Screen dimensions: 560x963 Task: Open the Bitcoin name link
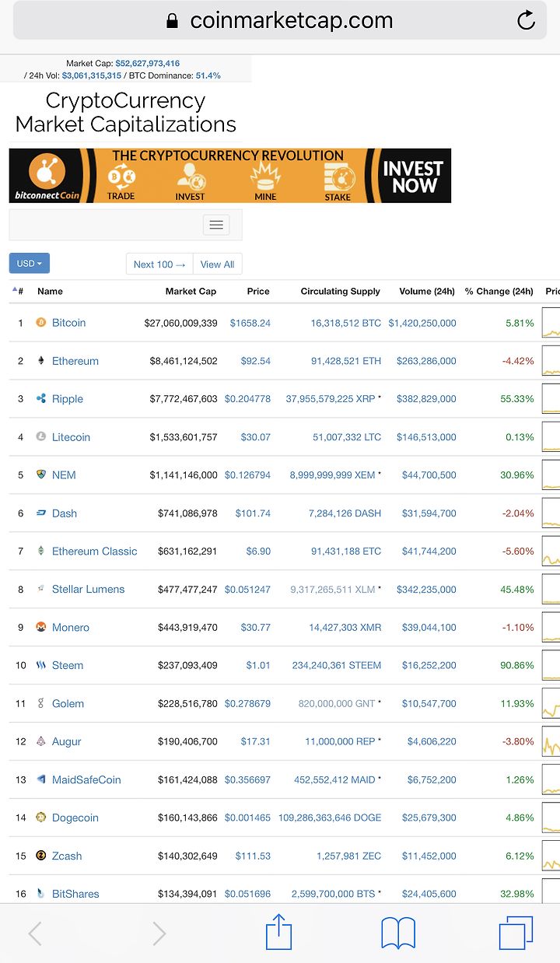(68, 322)
